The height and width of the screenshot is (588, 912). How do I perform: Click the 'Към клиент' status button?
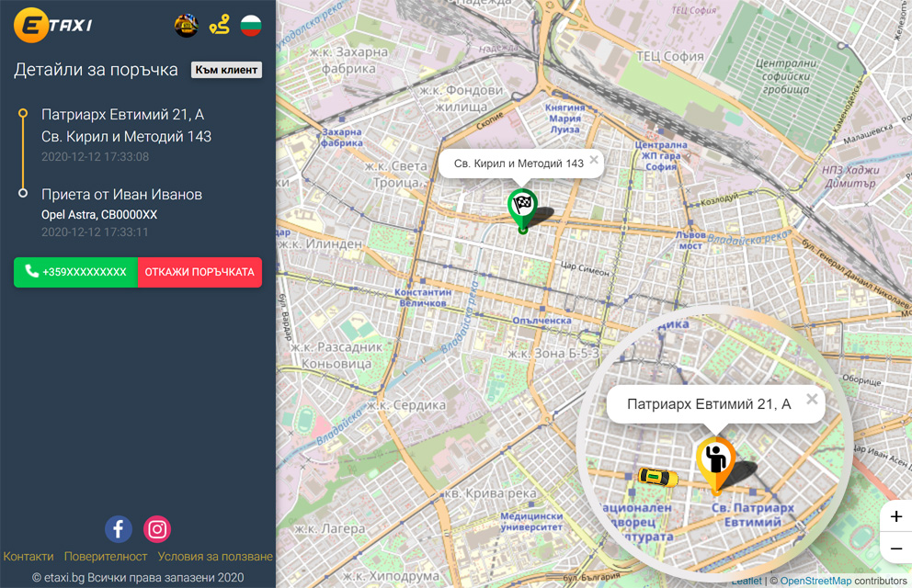(226, 70)
